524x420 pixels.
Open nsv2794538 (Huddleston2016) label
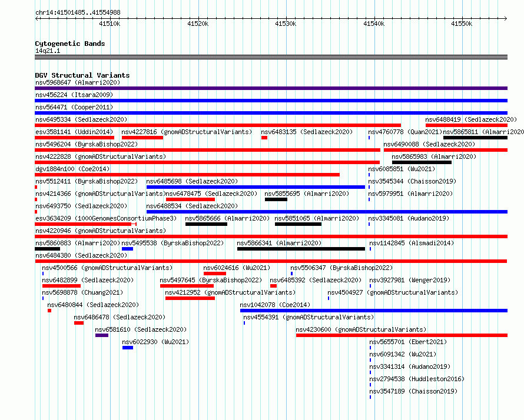click(417, 379)
